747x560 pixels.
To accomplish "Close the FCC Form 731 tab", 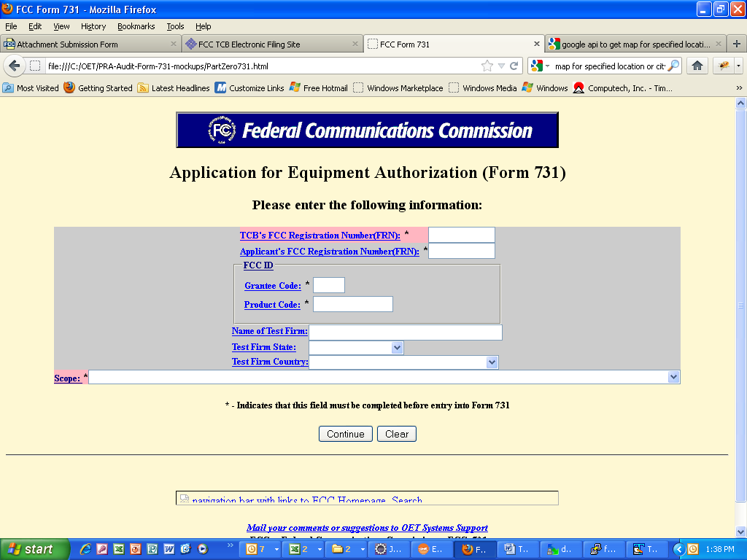I will [x=536, y=44].
